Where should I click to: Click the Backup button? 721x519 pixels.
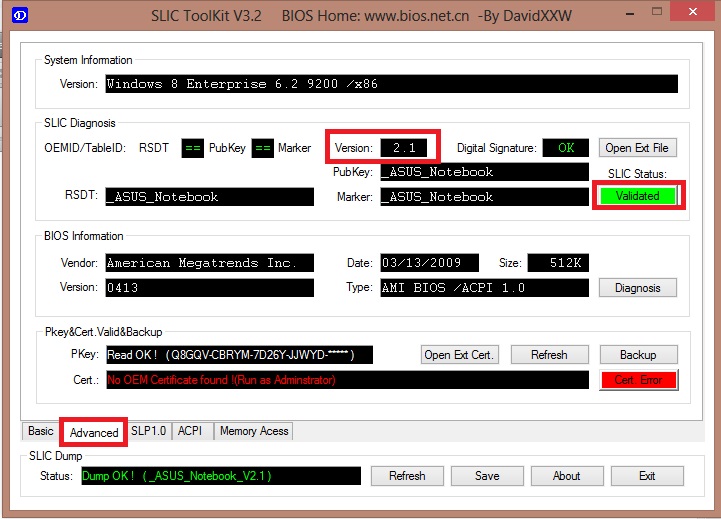[638, 355]
